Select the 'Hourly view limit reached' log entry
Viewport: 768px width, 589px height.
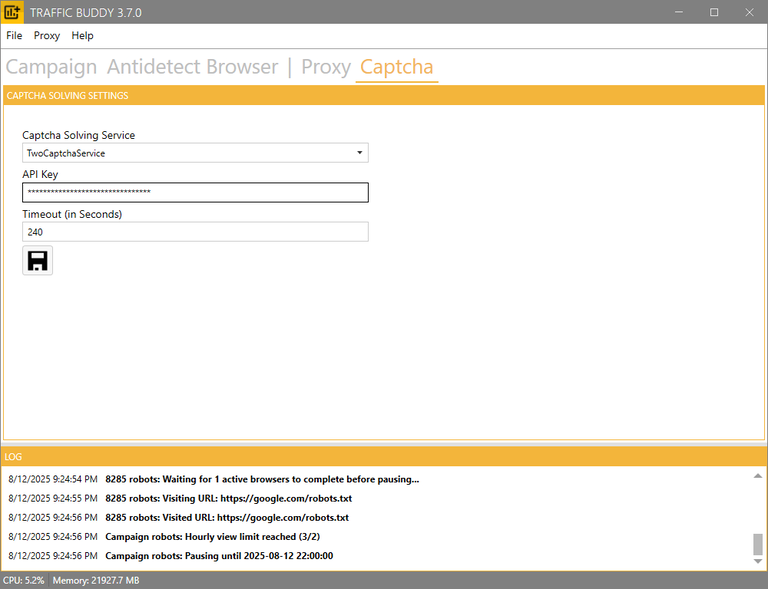218,537
